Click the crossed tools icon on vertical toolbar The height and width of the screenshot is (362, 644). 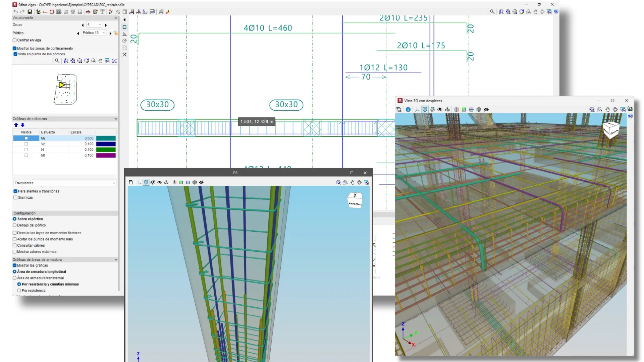click(x=124, y=55)
